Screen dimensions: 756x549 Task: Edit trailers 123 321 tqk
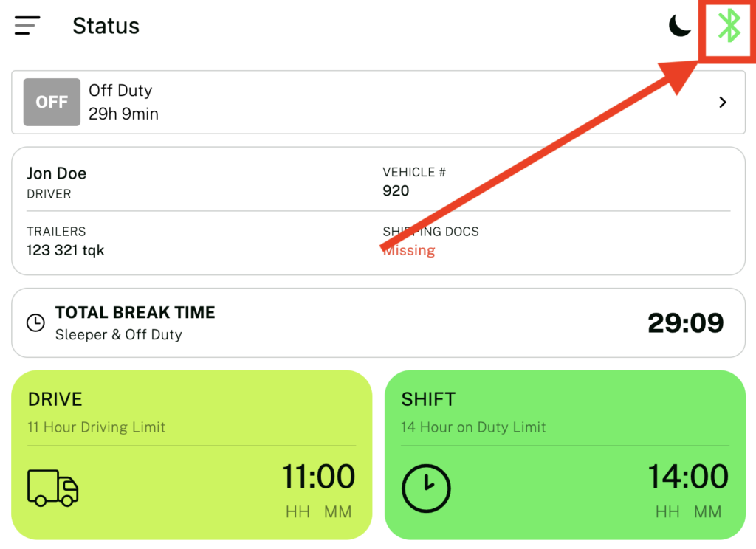pos(66,250)
